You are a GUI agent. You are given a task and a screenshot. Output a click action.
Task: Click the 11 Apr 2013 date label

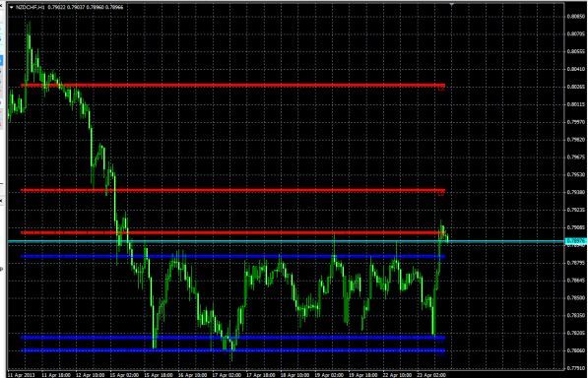tap(20, 375)
